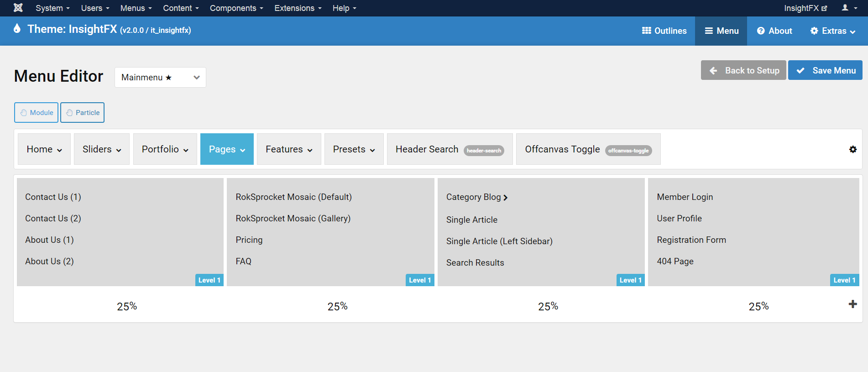868x372 pixels.
Task: Open the About help page
Action: point(774,31)
